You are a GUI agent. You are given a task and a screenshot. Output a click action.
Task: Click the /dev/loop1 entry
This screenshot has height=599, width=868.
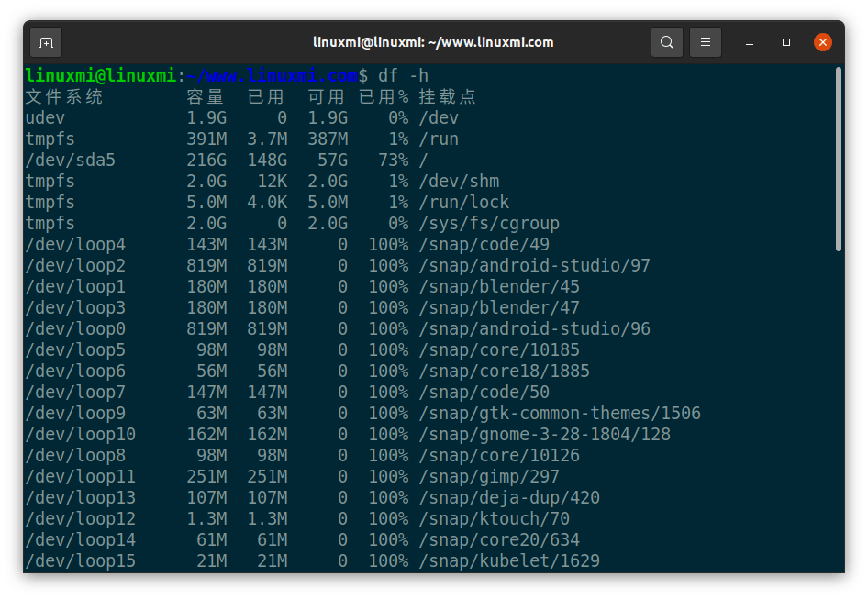coord(75,287)
